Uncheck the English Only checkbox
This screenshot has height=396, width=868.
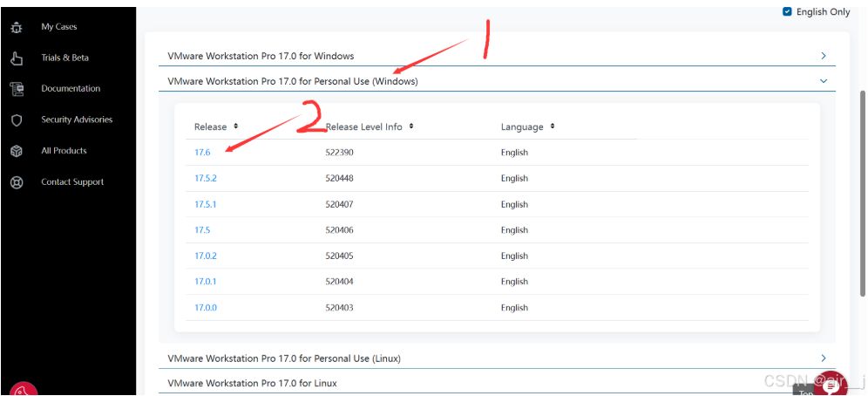tap(787, 11)
